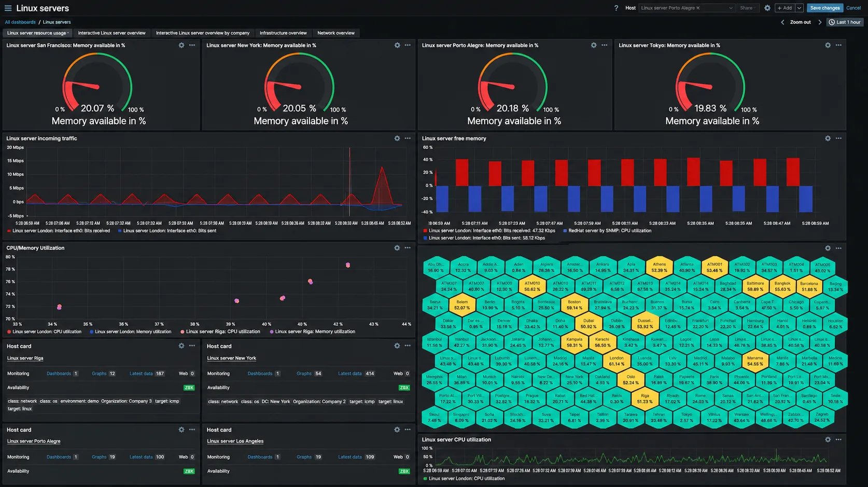Open San Francisco memory widget gear settings
Image resolution: width=868 pixels, height=487 pixels.
181,46
